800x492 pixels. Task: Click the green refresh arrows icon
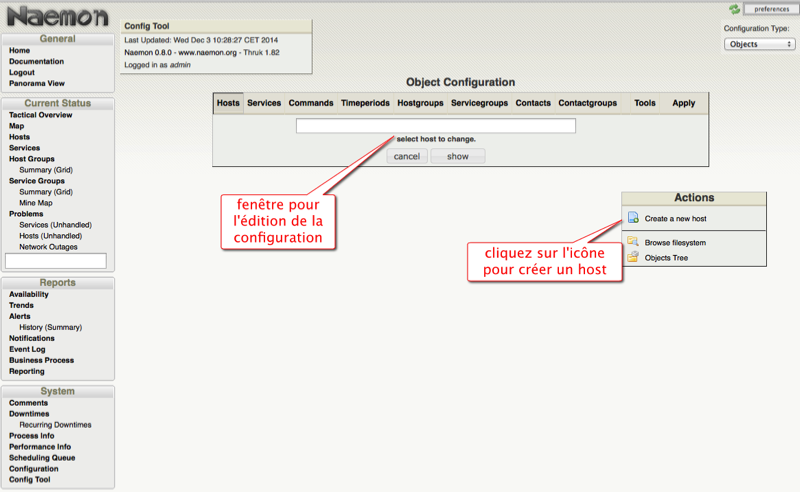735,9
